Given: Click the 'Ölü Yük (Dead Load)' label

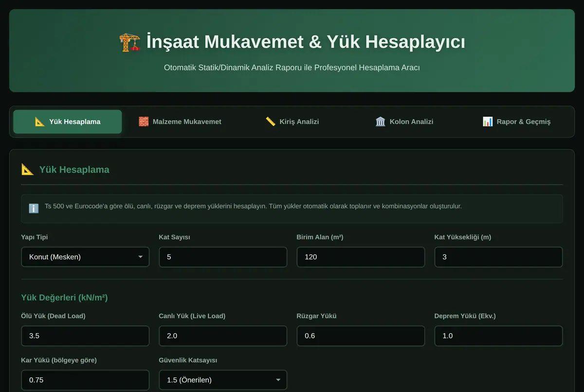Looking at the screenshot, I should [53, 316].
